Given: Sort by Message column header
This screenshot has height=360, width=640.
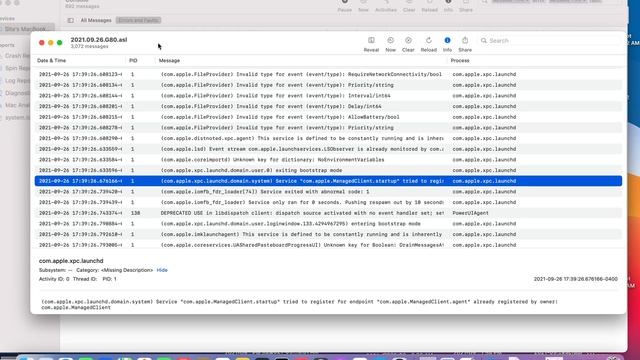Looking at the screenshot, I should (169, 60).
